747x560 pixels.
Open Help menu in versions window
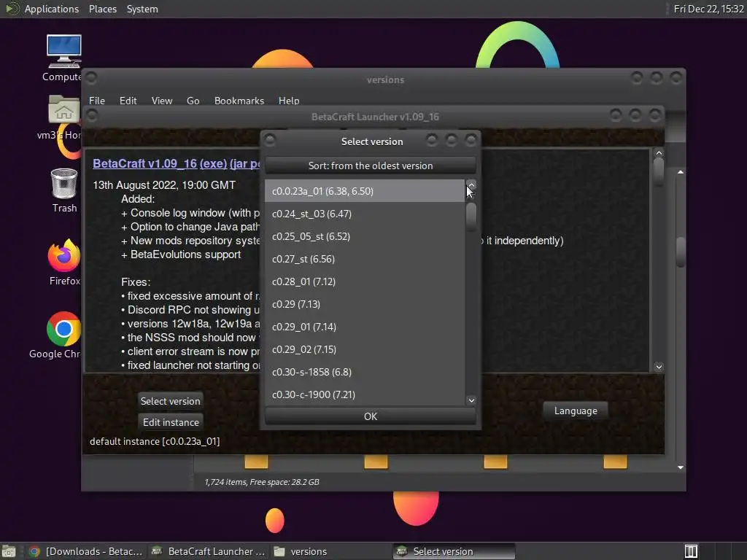289,101
